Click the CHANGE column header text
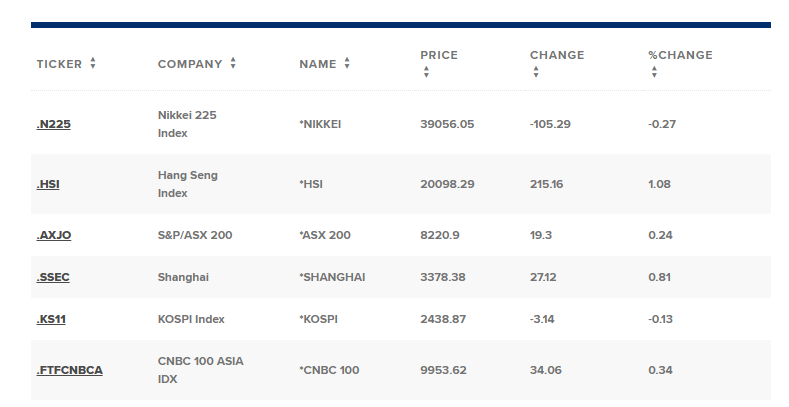Screen dimensions: 789x407 point(557,55)
